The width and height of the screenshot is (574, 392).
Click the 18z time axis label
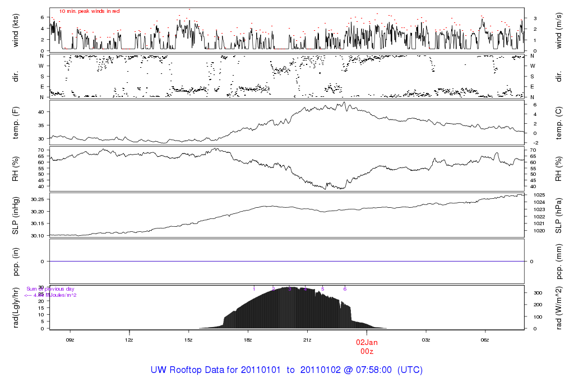coord(248,340)
